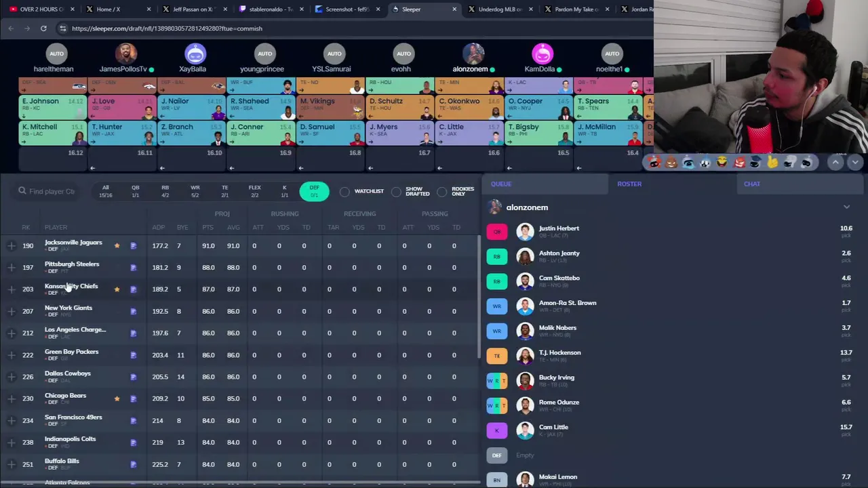Viewport: 868px width, 488px height.
Task: Enable the Watchlist filter
Action: click(344, 192)
